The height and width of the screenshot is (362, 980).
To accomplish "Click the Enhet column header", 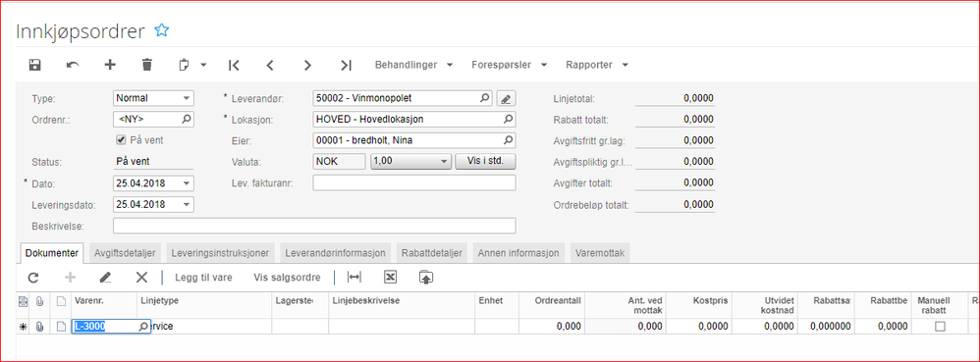I will click(x=498, y=305).
